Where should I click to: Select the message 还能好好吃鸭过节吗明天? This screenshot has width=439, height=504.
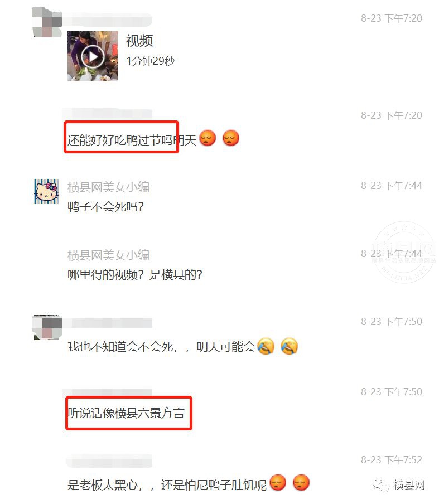pos(132,140)
